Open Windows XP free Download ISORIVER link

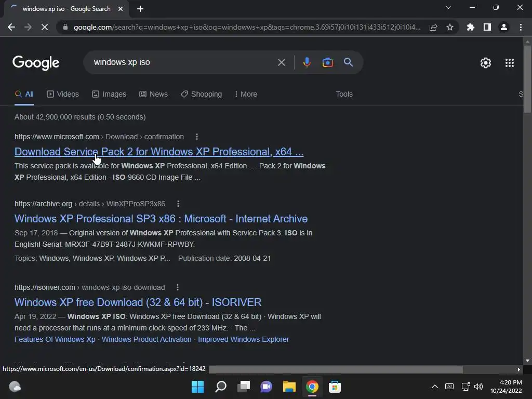(138, 302)
